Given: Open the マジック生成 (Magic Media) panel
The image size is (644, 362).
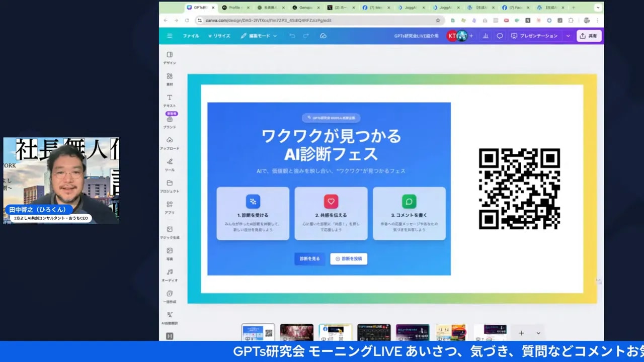Looking at the screenshot, I should [170, 231].
